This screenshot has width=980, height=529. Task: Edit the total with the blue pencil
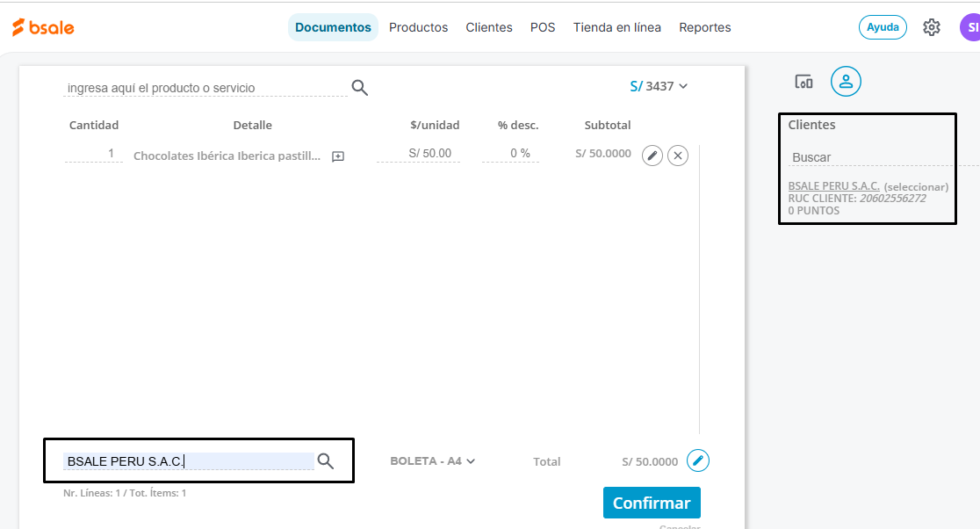698,460
